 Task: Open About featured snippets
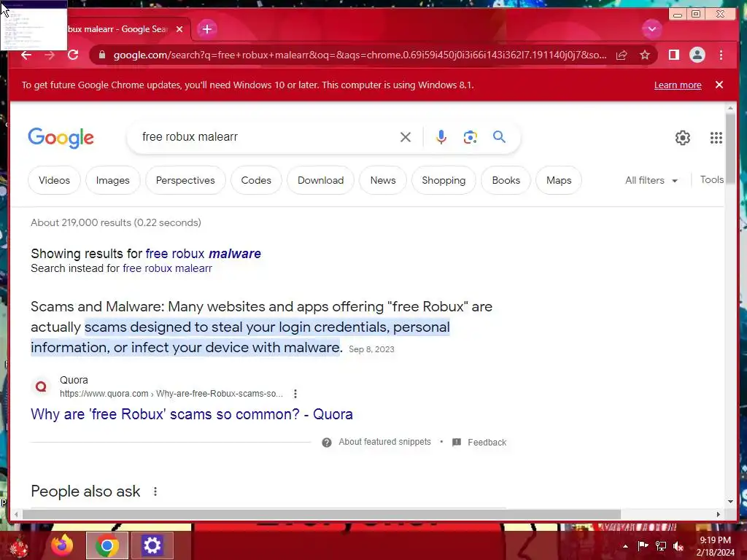pyautogui.click(x=384, y=442)
